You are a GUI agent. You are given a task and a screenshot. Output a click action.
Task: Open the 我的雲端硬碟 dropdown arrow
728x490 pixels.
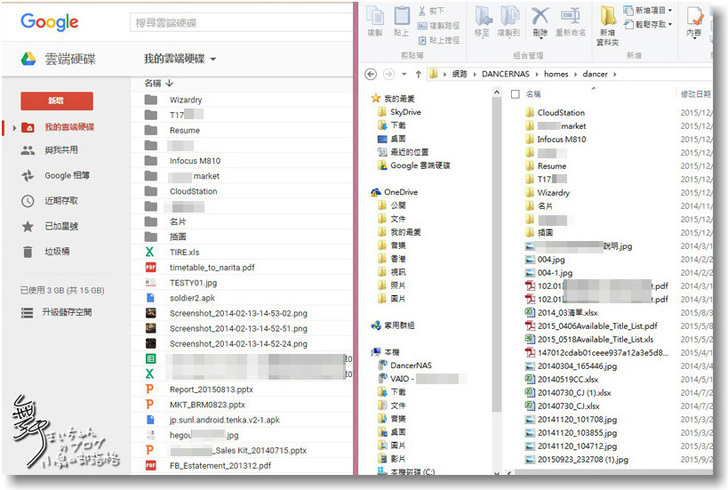tap(213, 59)
